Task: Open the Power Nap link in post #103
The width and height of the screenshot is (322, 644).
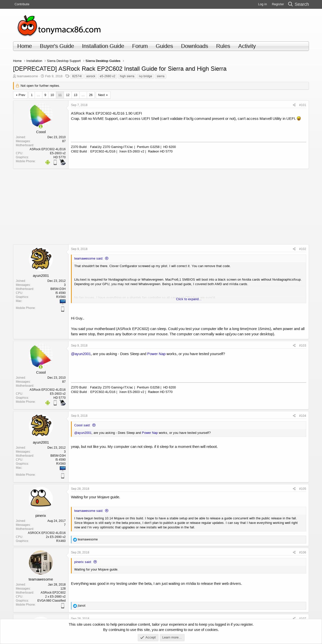Action: (156, 354)
